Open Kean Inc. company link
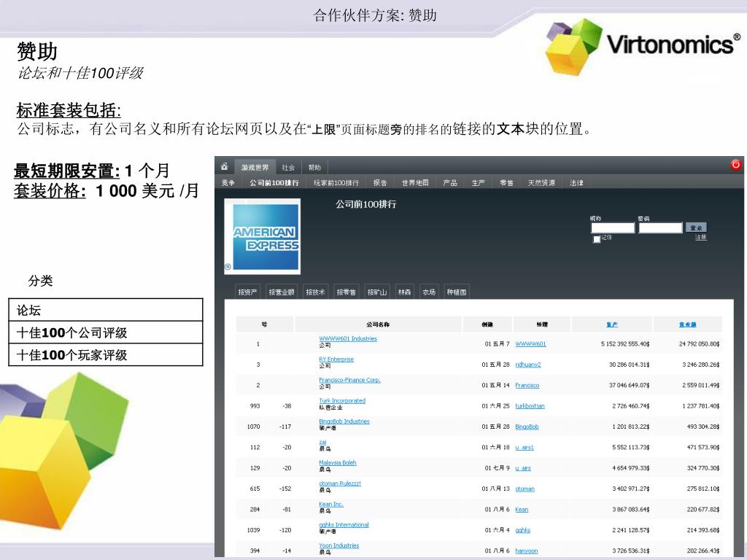747x560 pixels. point(330,505)
